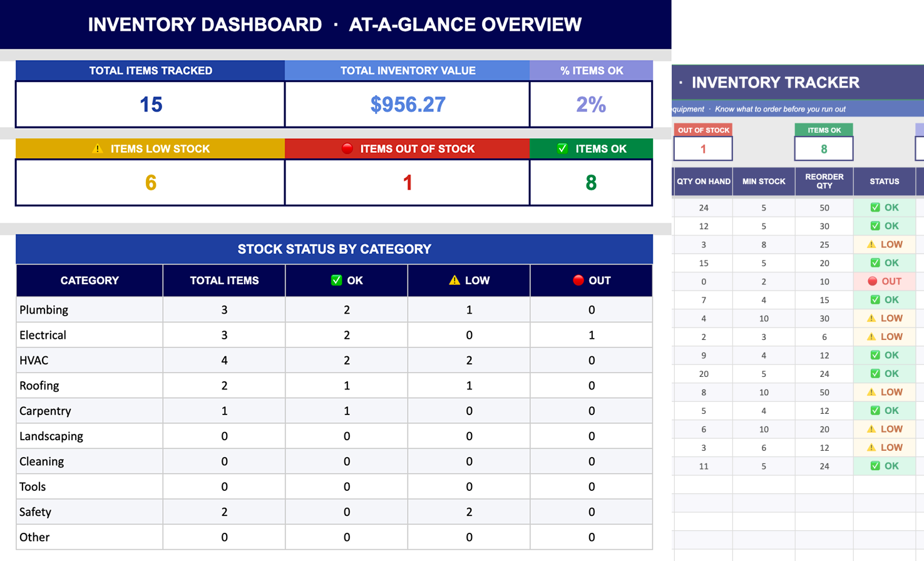This screenshot has width=924, height=561.
Task: Click the MIN STOCK column header
Action: pos(764,182)
